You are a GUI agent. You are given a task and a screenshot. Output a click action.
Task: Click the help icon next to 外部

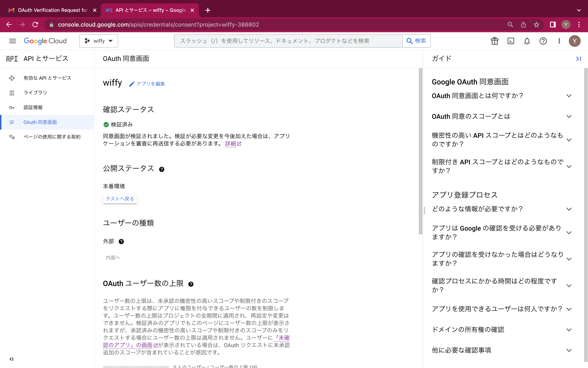(121, 241)
